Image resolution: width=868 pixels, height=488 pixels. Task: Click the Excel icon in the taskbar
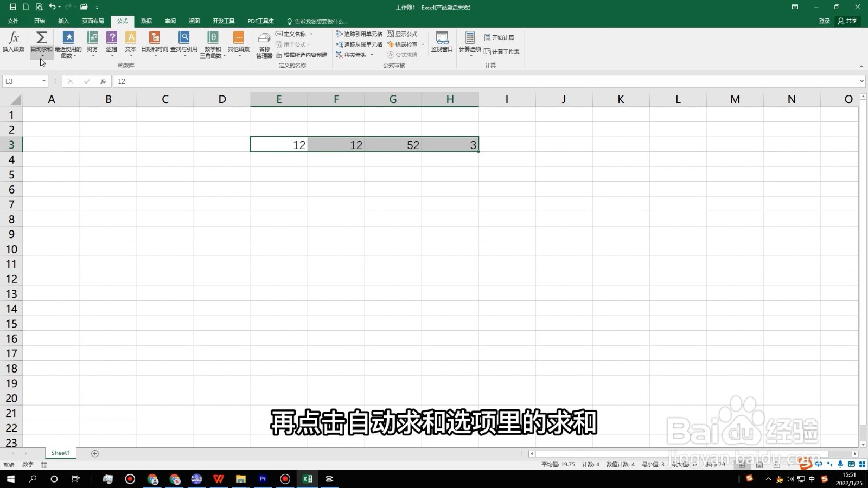[x=307, y=479]
